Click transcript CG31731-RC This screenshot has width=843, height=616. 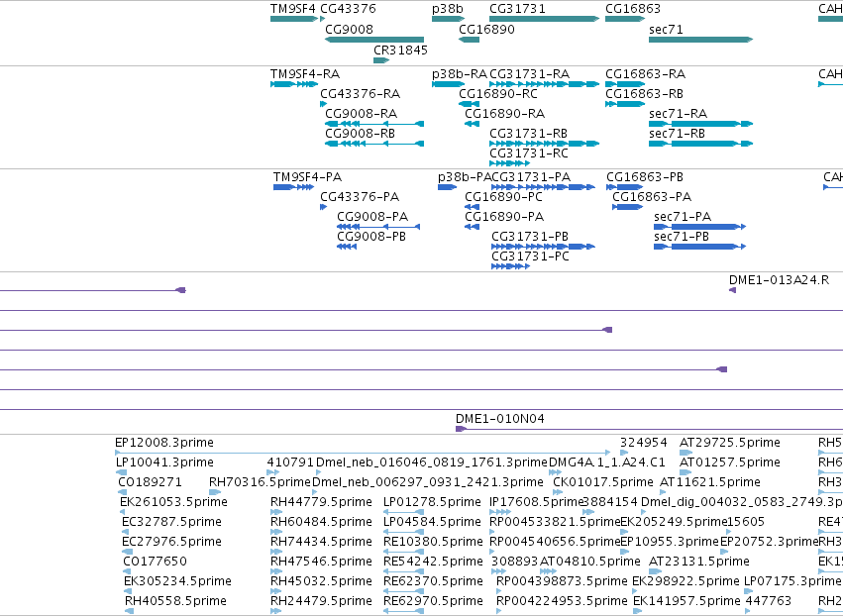[529, 154]
